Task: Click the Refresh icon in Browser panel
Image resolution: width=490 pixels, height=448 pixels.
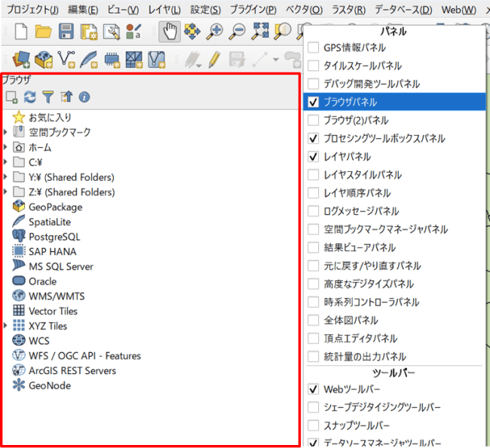Action: point(30,97)
